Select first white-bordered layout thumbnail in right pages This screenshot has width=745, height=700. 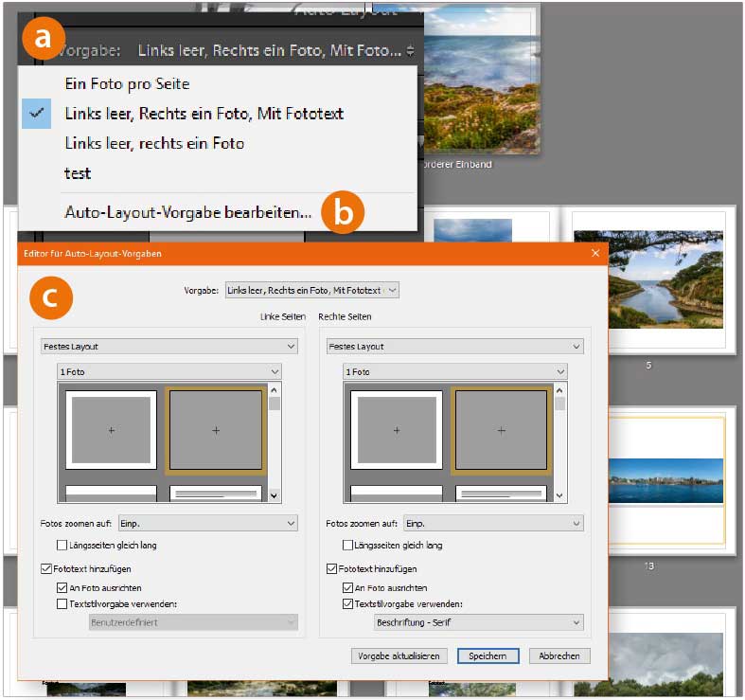(396, 430)
